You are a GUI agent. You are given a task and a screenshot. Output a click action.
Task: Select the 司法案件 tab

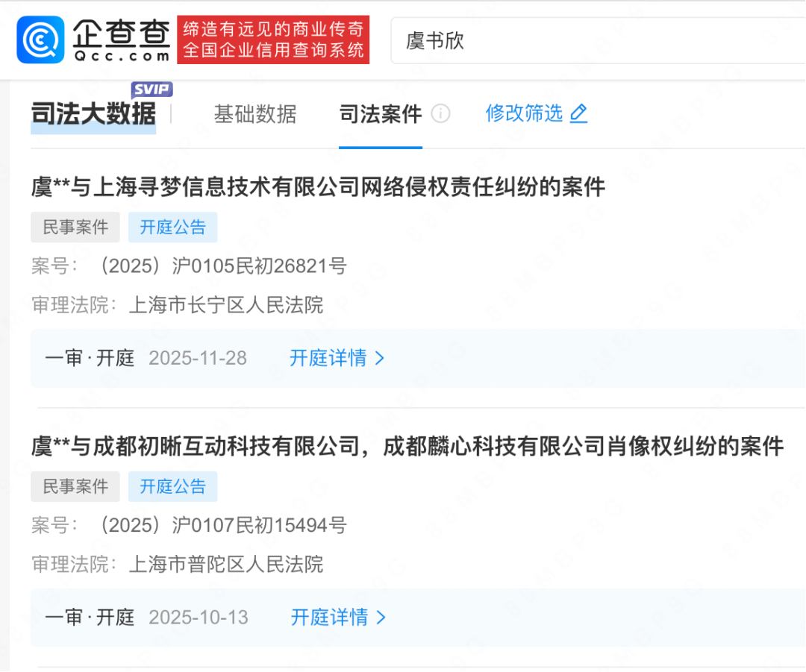pos(381,114)
